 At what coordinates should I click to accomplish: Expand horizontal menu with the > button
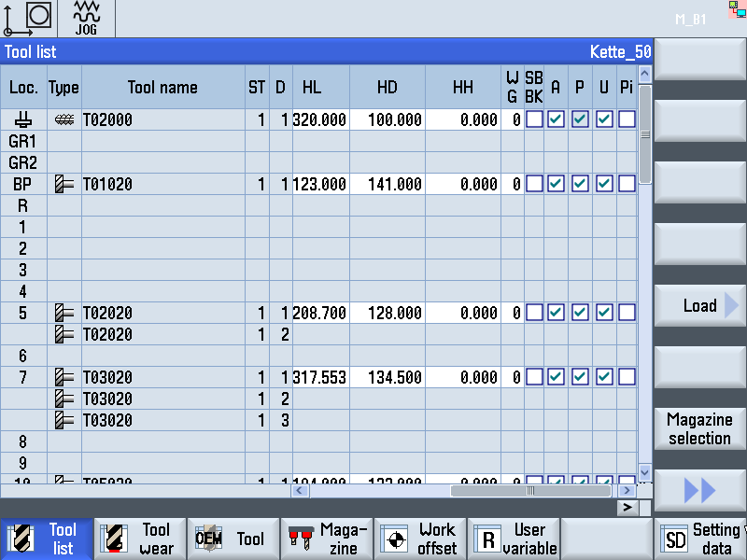(x=627, y=507)
